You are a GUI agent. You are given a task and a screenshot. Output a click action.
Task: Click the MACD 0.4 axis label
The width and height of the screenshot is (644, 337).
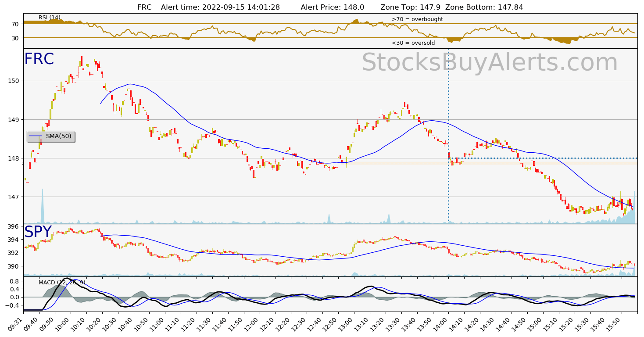pyautogui.click(x=14, y=289)
